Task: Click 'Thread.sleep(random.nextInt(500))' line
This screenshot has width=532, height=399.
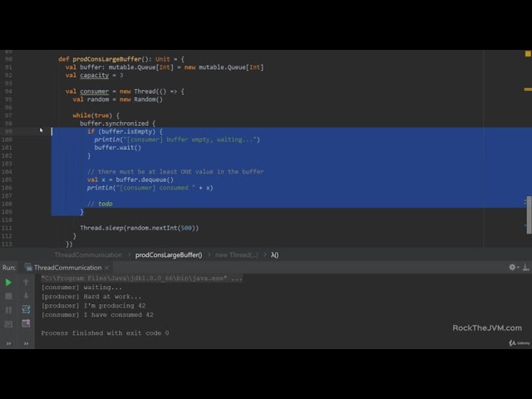Action: coord(140,228)
